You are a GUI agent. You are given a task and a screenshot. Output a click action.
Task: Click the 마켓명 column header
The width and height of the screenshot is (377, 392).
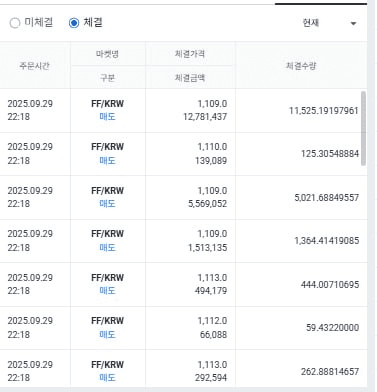[x=107, y=54]
